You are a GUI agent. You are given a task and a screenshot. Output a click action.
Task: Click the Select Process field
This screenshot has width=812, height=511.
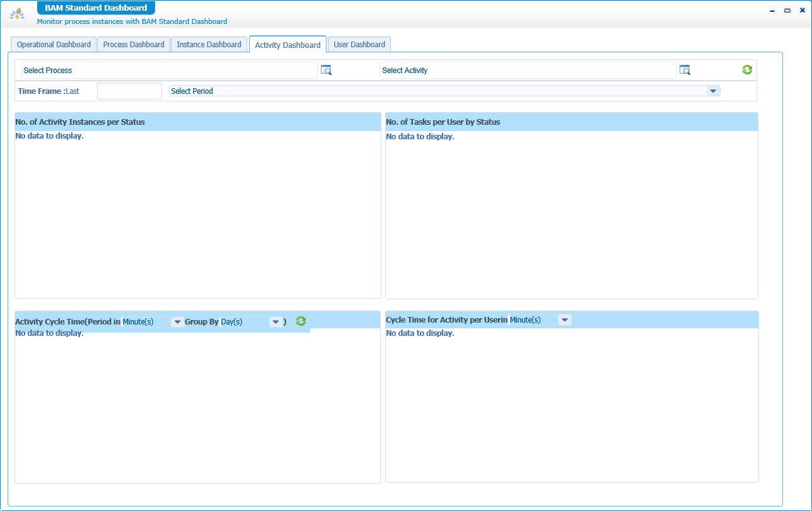coord(169,71)
